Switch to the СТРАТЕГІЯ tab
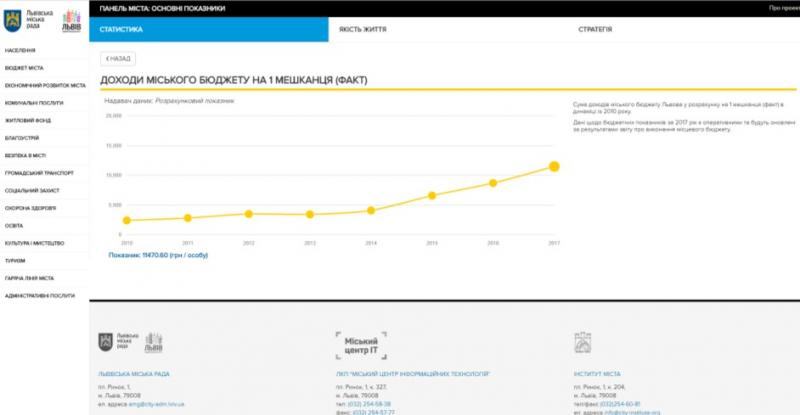Viewport: 800px width, 415px height. pyautogui.click(x=595, y=30)
